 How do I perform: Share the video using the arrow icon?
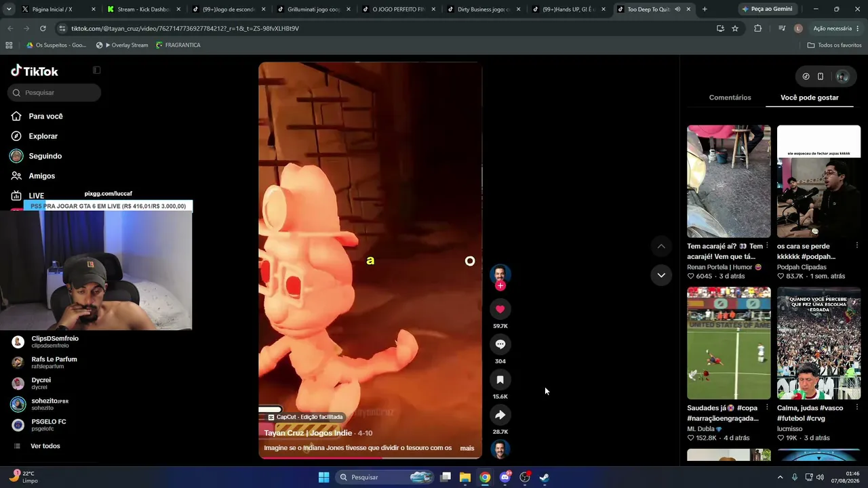pos(500,415)
